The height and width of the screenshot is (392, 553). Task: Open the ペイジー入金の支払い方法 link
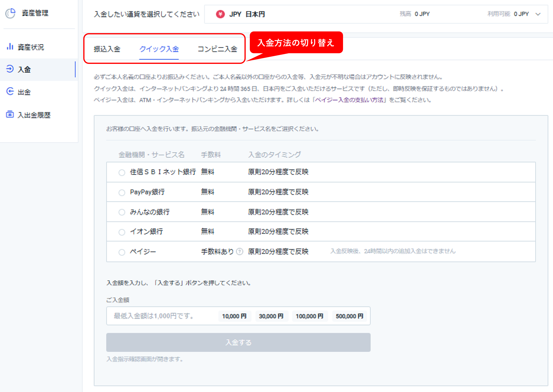[x=349, y=100]
